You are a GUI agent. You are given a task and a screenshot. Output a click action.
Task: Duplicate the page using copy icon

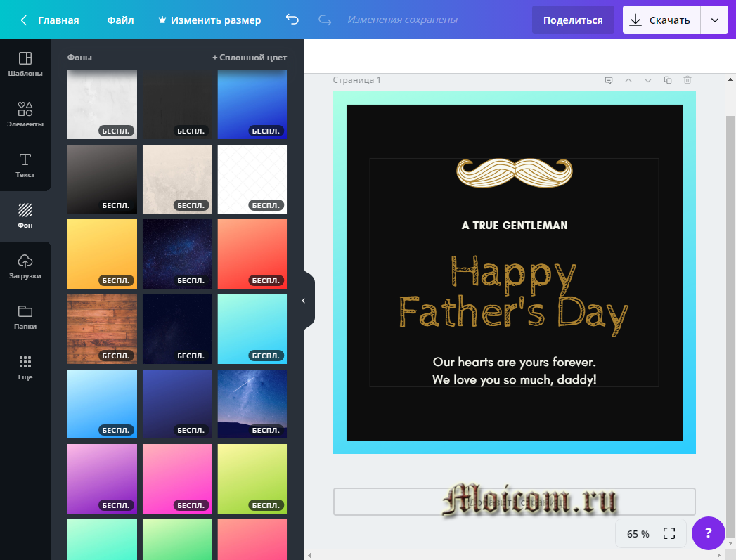coord(668,80)
